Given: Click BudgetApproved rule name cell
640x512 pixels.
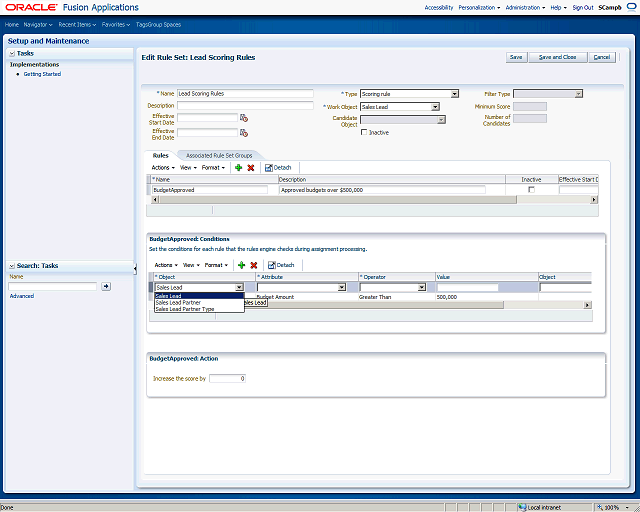Looking at the screenshot, I should point(210,190).
